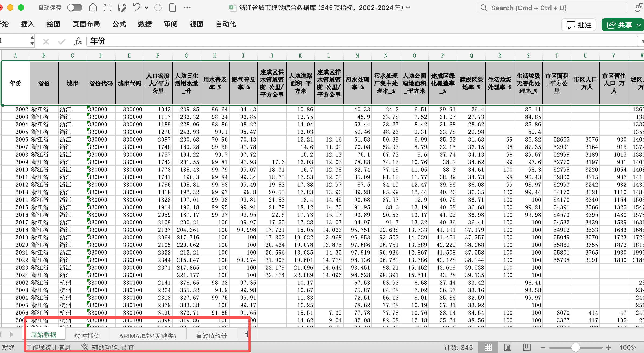Click the 批注 comments button

click(x=579, y=25)
